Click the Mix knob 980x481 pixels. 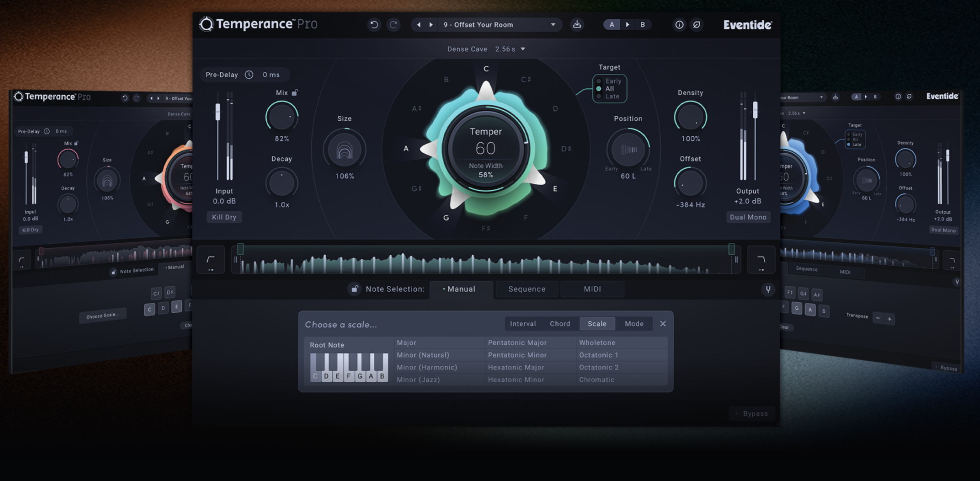281,117
